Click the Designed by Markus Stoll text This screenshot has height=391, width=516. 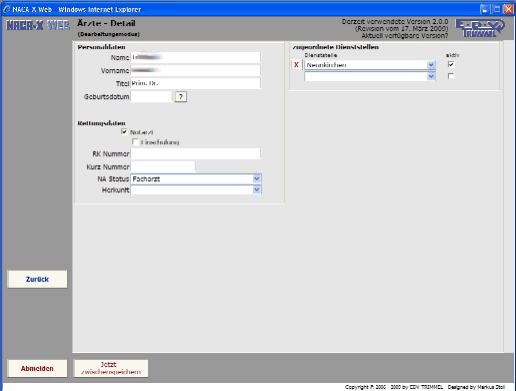[476, 387]
